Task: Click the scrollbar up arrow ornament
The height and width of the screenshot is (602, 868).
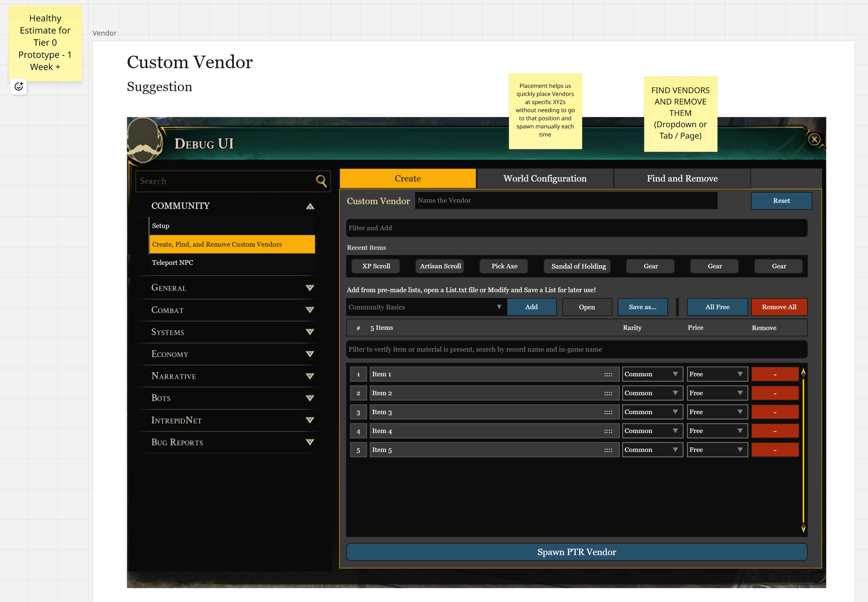Action: tap(803, 373)
